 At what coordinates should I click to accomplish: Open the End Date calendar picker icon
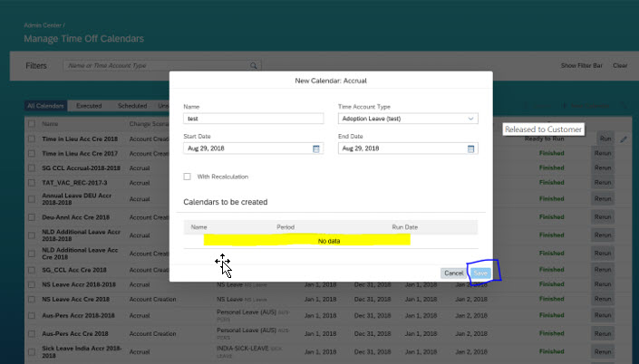(470, 149)
